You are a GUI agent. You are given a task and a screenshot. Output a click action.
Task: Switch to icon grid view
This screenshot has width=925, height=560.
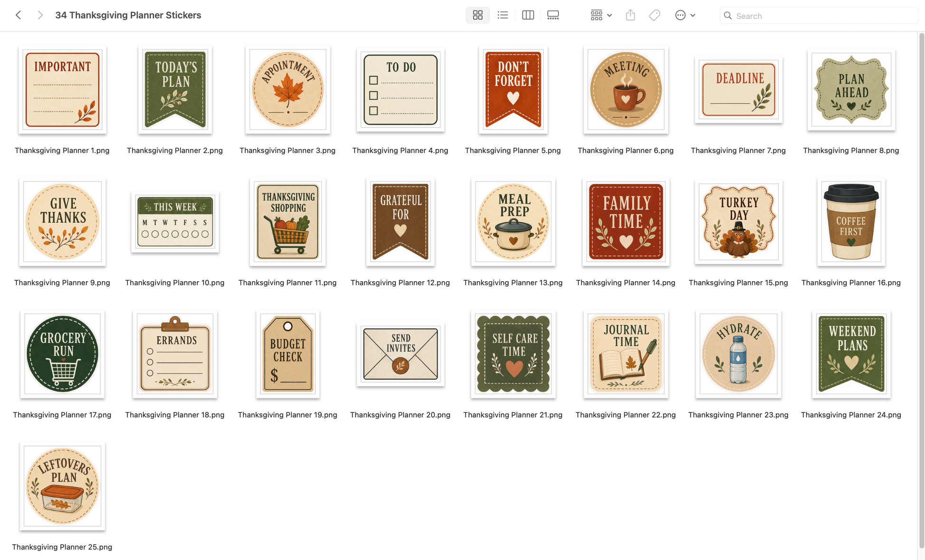477,15
